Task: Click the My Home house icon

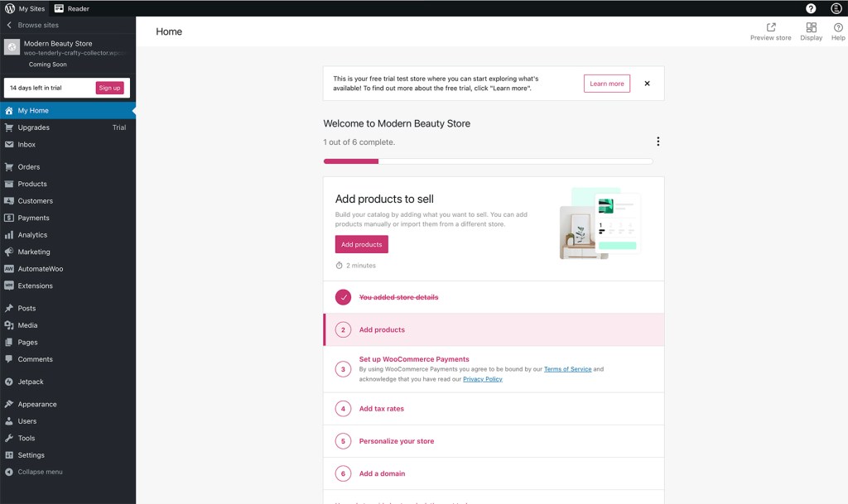Action: point(8,110)
